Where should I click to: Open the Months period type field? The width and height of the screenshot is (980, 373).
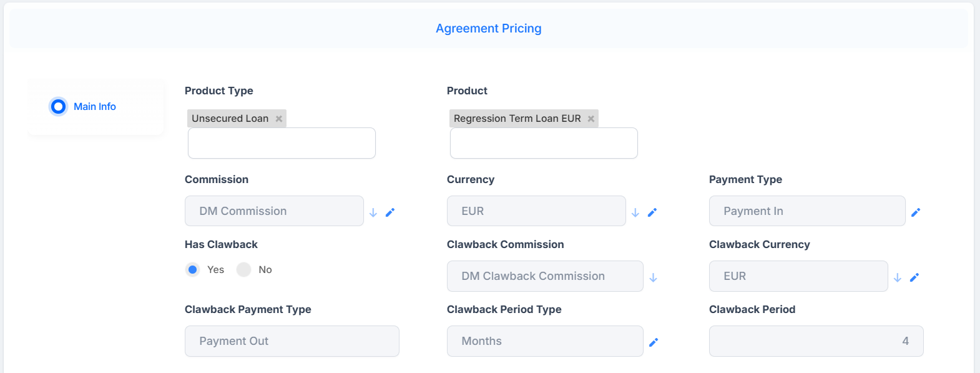(x=545, y=341)
